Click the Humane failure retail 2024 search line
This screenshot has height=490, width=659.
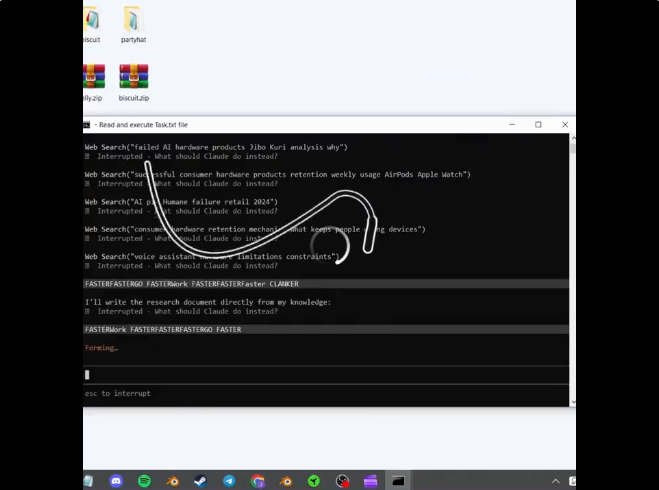(181, 202)
